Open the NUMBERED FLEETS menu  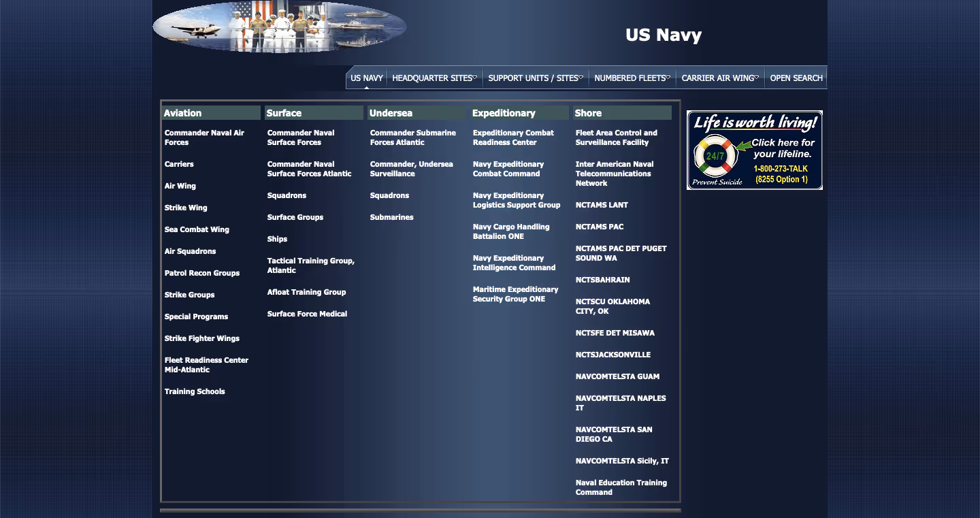632,78
